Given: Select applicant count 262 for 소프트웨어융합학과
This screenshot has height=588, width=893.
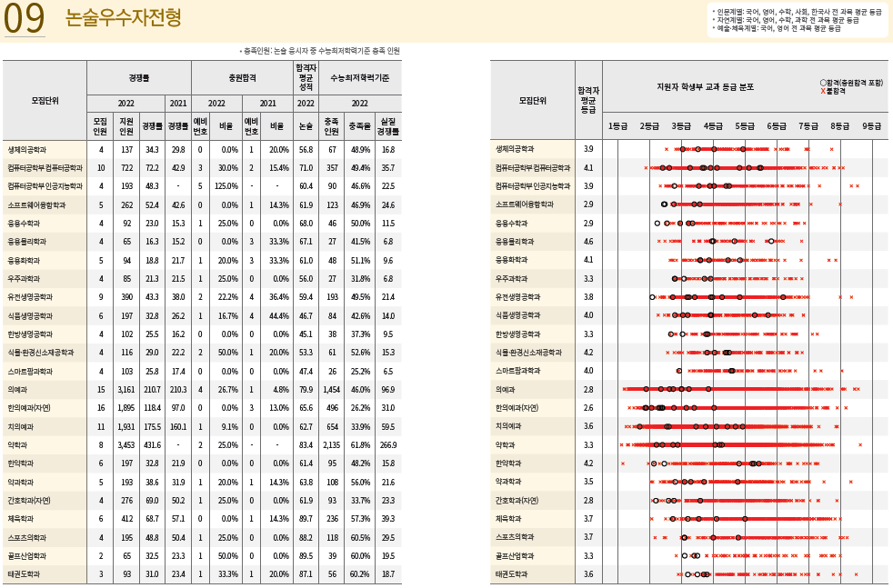Looking at the screenshot, I should click(x=126, y=204).
